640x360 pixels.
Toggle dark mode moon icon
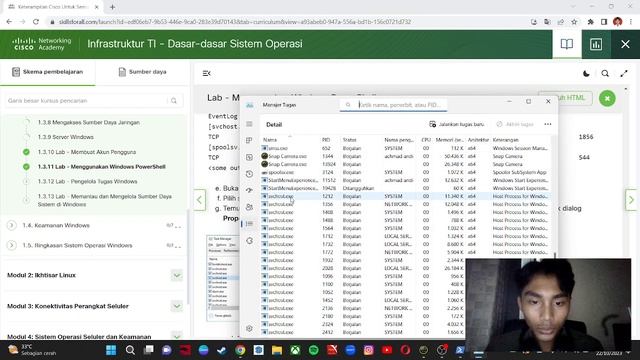tap(586, 73)
